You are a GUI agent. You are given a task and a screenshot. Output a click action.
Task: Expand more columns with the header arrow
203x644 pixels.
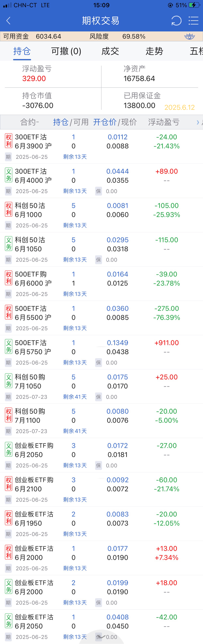click(198, 122)
